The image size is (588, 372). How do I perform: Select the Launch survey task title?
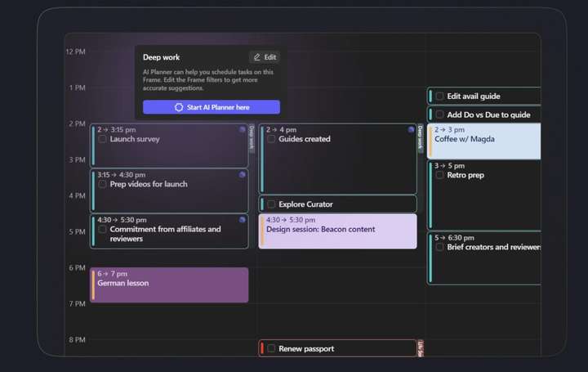[135, 139]
